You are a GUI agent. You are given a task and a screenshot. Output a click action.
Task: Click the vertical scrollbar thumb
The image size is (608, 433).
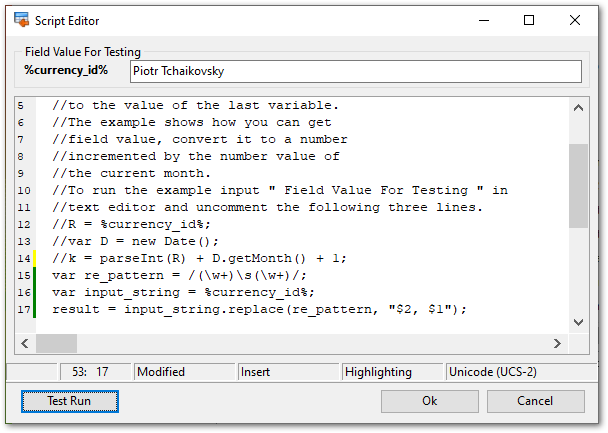click(x=578, y=185)
